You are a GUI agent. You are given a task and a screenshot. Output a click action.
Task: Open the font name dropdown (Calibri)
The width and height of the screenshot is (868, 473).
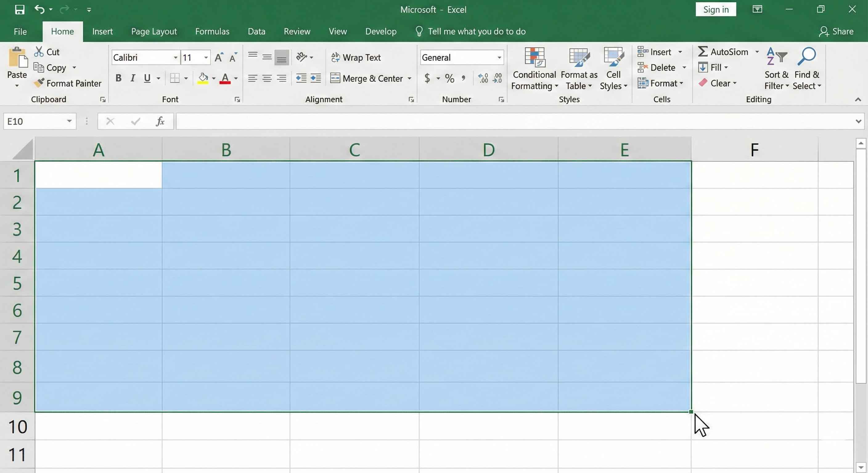point(175,58)
